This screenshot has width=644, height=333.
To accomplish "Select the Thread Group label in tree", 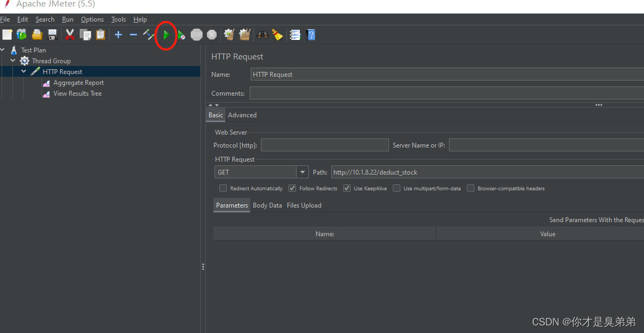I will [x=51, y=61].
